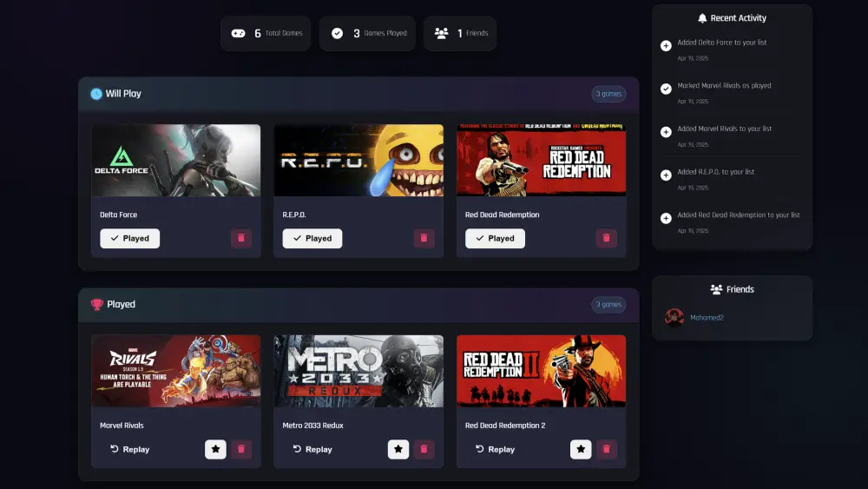The image size is (868, 489).
Task: Favorite Red Dead Redemption 2 with the star icon
Action: (x=581, y=449)
